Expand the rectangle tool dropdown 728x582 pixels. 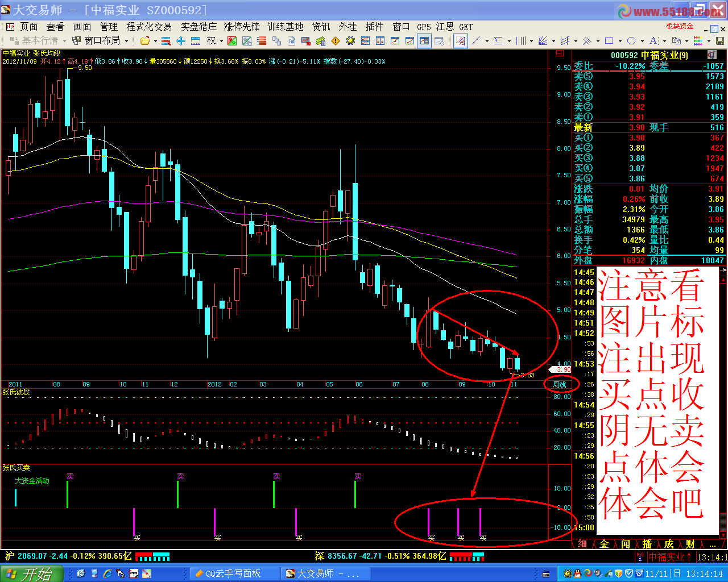[x=620, y=41]
